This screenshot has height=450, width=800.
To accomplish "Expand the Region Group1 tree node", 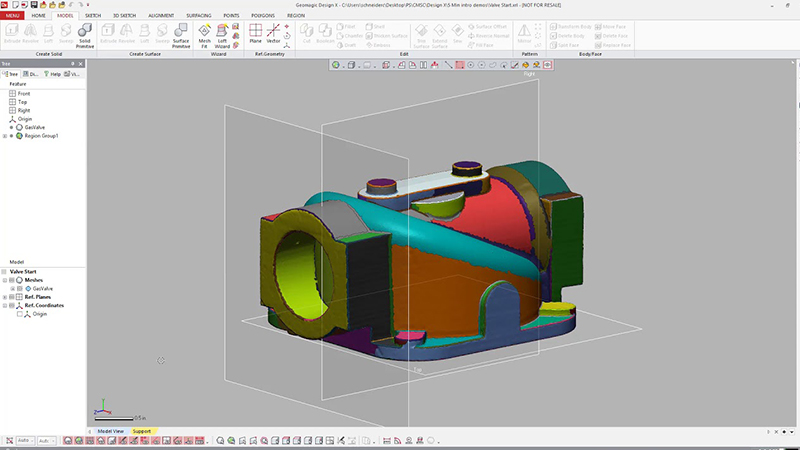I will click(5, 135).
